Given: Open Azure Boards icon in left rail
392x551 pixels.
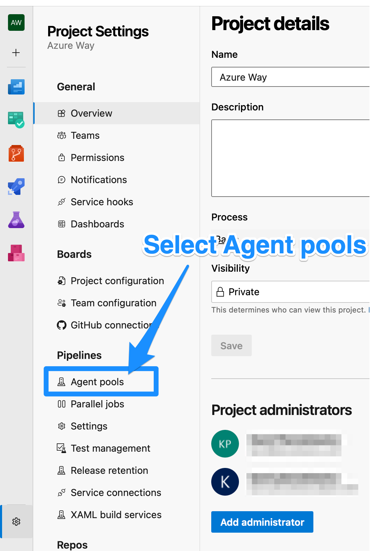Looking at the screenshot, I should coord(16,120).
